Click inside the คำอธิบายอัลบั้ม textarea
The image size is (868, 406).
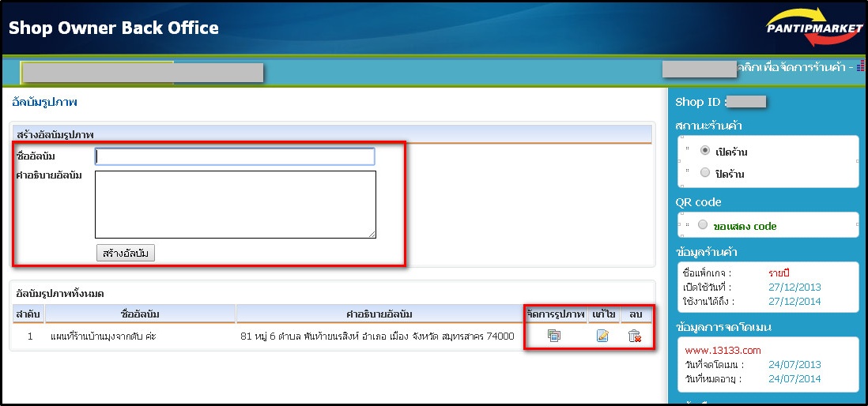[x=235, y=204]
